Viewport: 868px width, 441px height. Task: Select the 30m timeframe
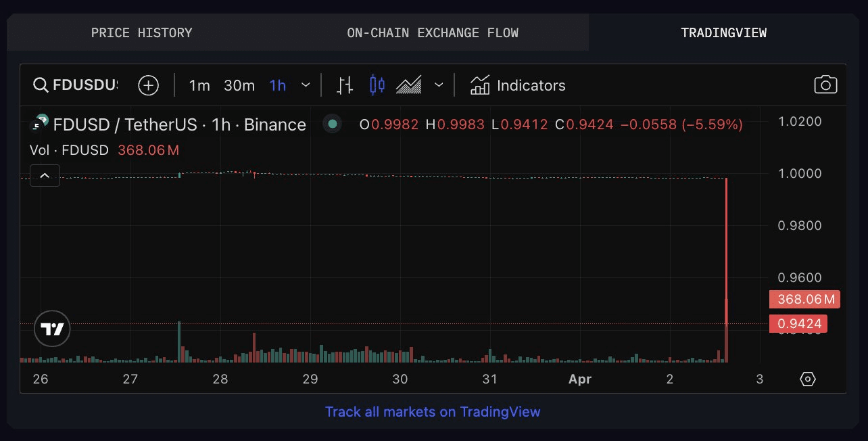pos(239,85)
